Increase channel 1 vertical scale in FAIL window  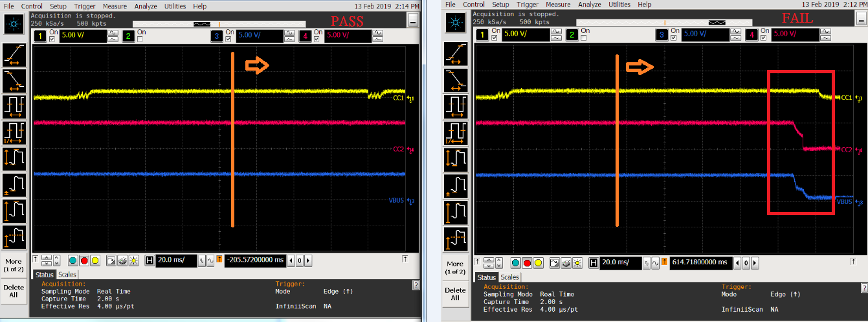556,31
